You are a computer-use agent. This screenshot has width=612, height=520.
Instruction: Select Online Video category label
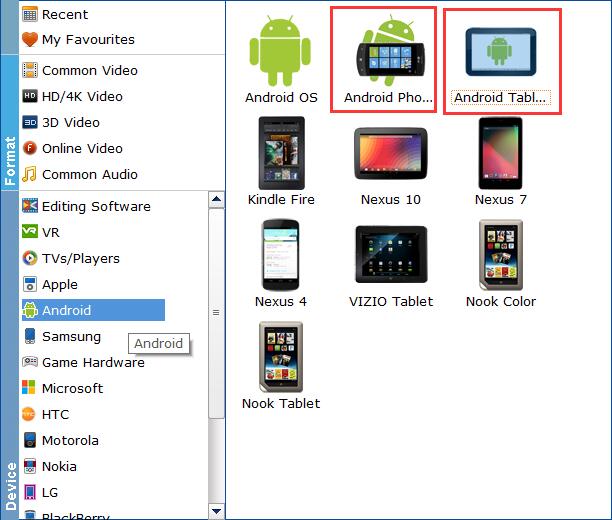pyautogui.click(x=82, y=148)
